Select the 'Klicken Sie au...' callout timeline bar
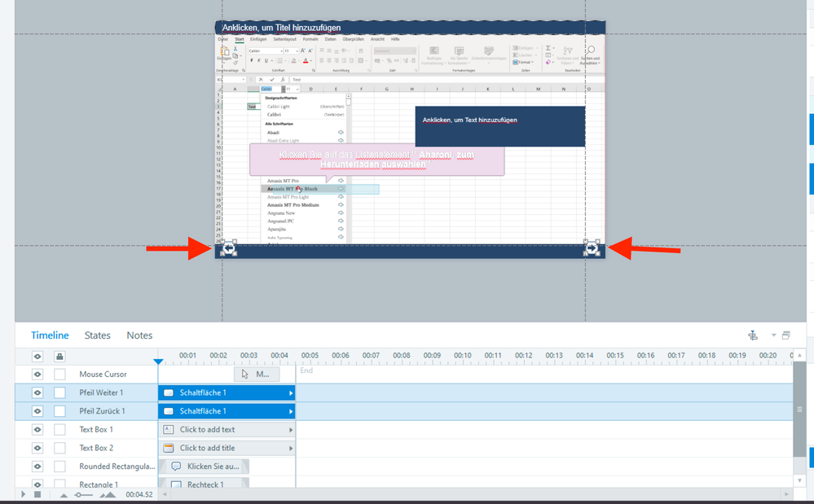Screen dimensions: 814x504 pos(204,467)
